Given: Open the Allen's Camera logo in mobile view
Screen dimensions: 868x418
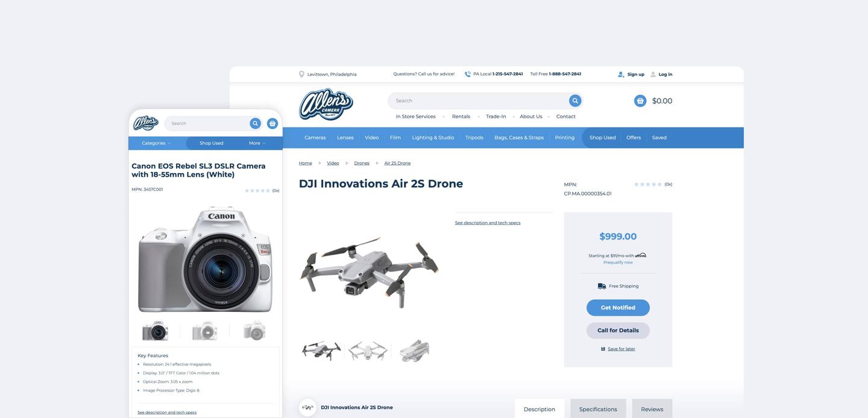Looking at the screenshot, I should pos(145,123).
